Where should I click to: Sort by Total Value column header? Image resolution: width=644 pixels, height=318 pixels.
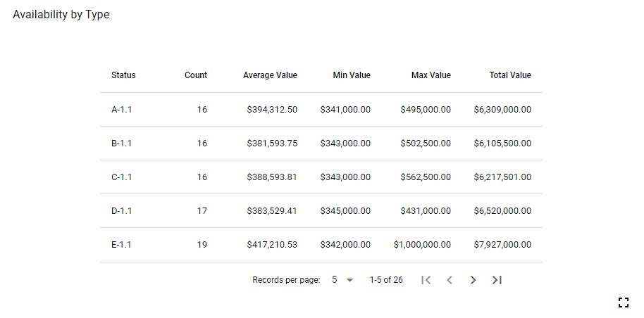(x=510, y=75)
